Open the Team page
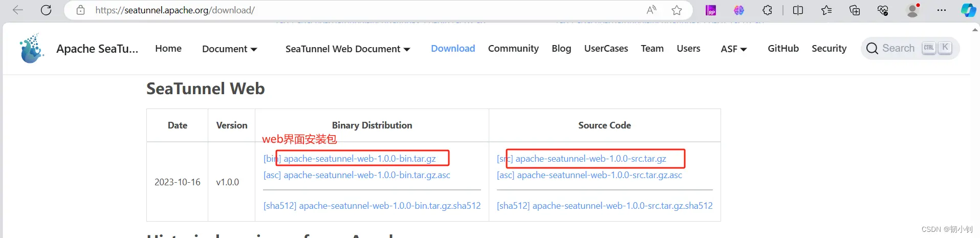This screenshot has width=980, height=238. click(x=652, y=49)
